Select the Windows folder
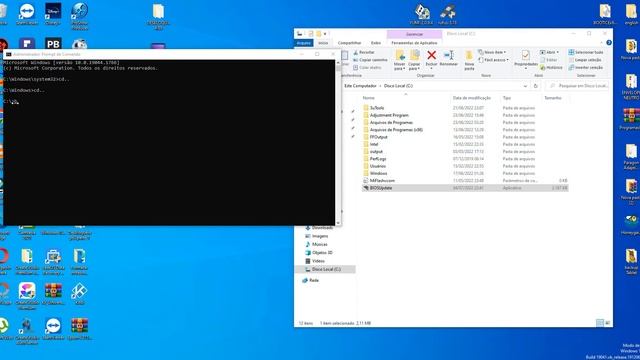This screenshot has width=640, height=360. click(378, 173)
